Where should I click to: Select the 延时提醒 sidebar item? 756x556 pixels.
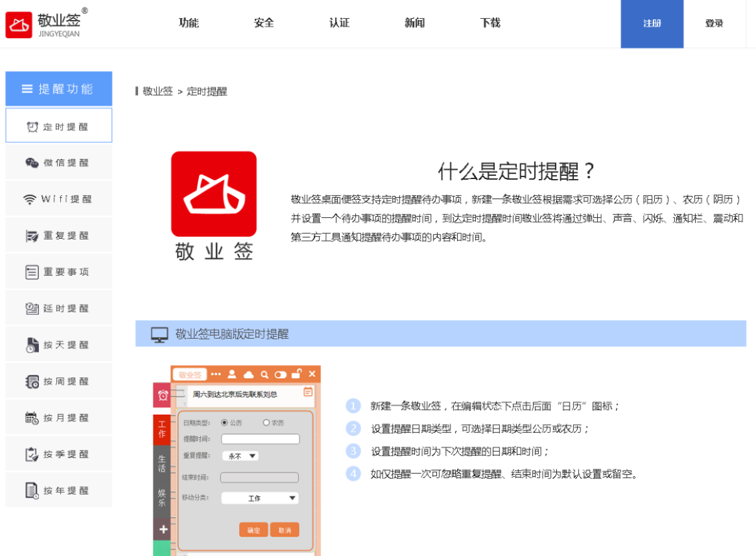[x=59, y=308]
